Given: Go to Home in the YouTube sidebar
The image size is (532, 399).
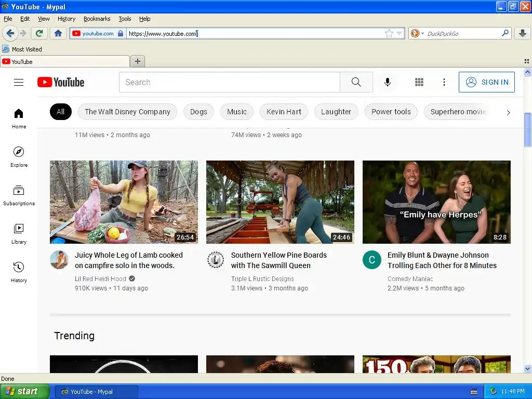Looking at the screenshot, I should [x=19, y=119].
